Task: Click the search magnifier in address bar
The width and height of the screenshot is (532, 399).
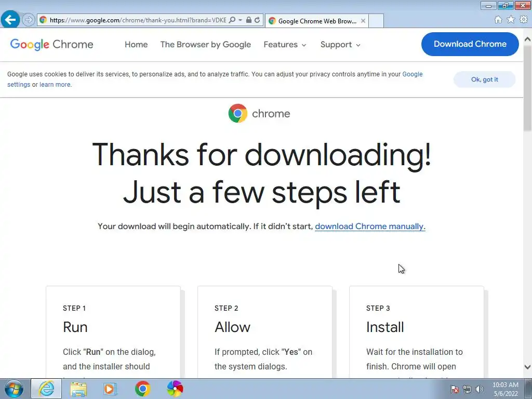Action: click(232, 20)
